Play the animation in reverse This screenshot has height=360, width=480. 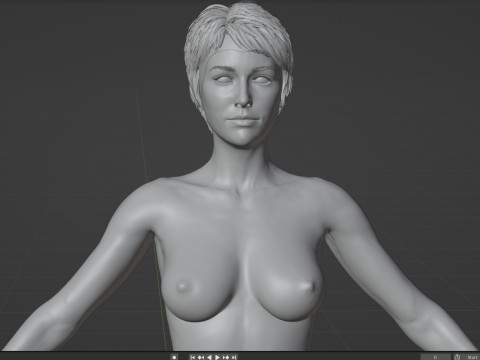(209, 357)
